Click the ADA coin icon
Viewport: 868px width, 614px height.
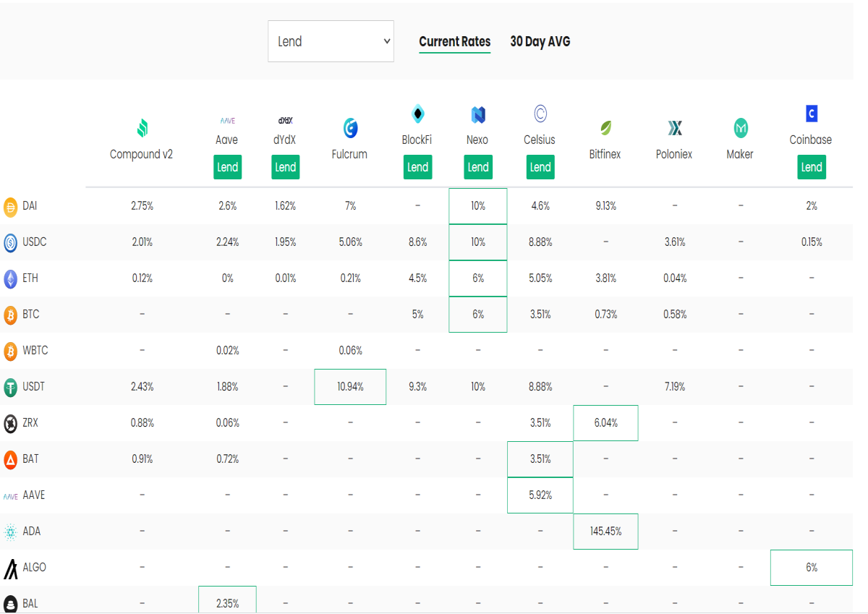click(x=11, y=532)
